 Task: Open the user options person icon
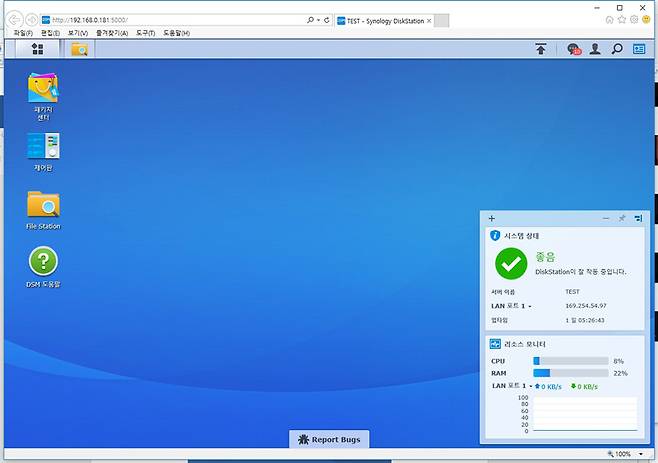(x=595, y=49)
